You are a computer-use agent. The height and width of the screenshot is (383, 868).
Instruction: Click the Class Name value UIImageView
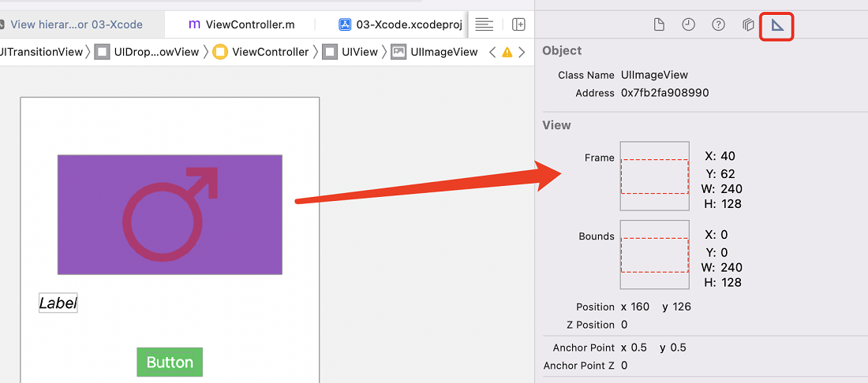tap(655, 75)
